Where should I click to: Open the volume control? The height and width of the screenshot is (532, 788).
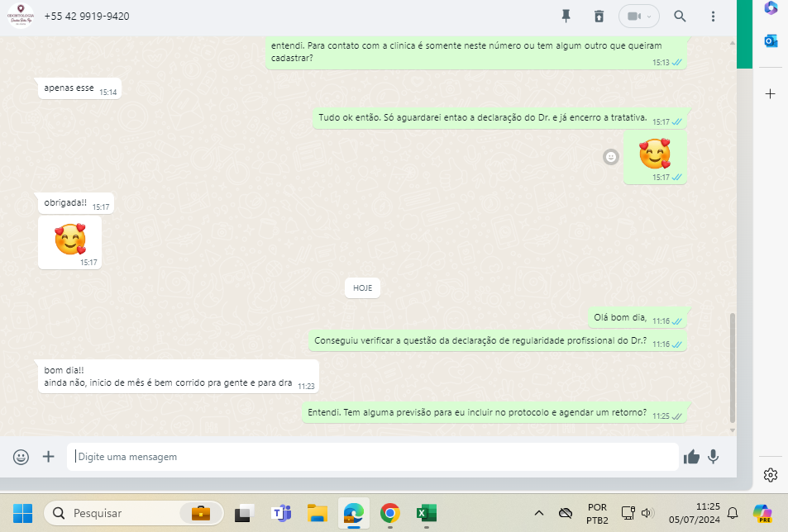[647, 513]
